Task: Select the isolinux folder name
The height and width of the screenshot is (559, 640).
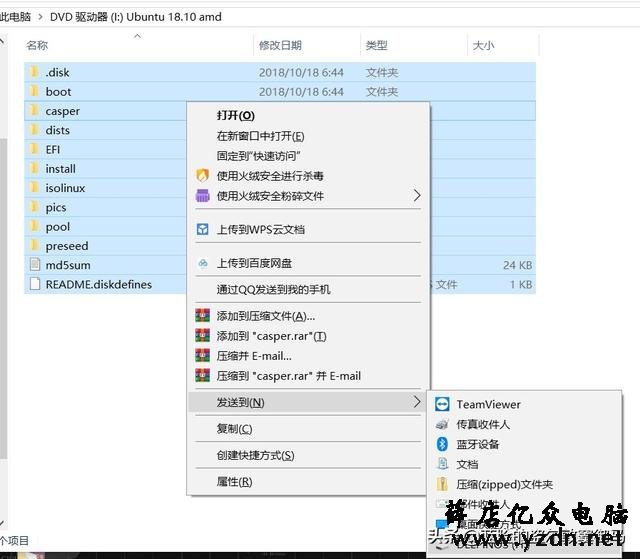Action: (x=65, y=188)
